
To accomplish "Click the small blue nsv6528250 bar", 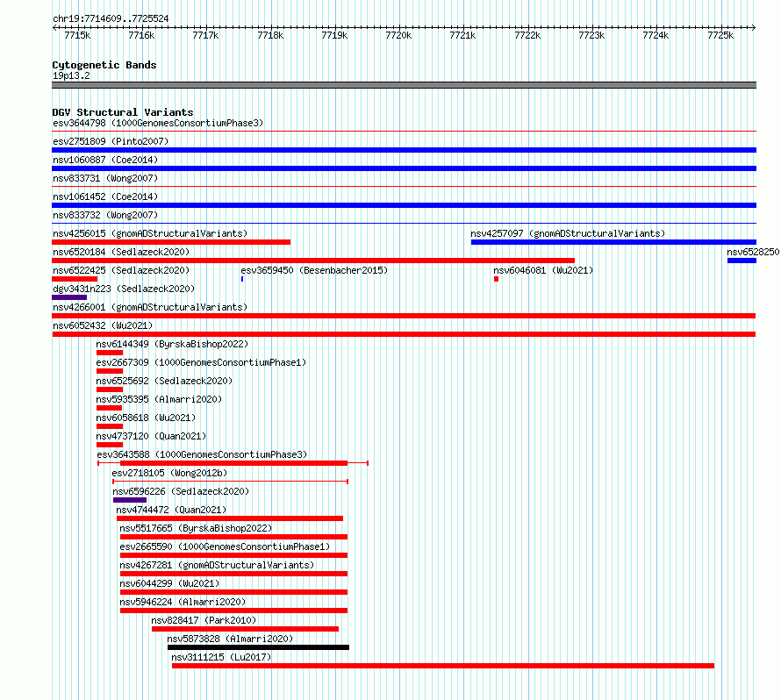I will coord(742,261).
